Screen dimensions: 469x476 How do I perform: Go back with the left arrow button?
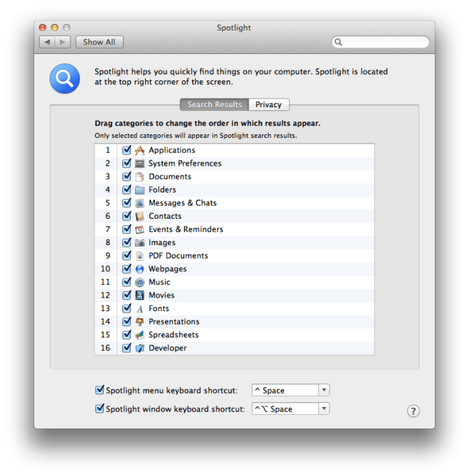point(48,42)
